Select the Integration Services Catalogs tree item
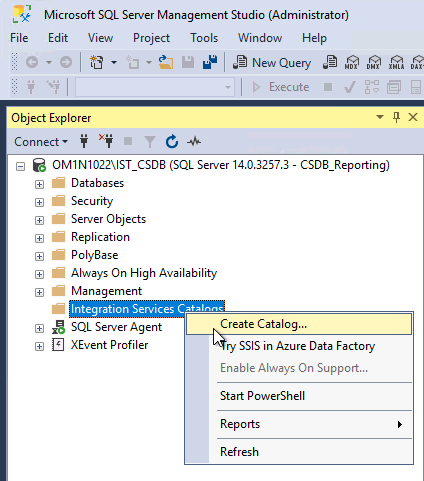This screenshot has width=424, height=481. coord(147,309)
